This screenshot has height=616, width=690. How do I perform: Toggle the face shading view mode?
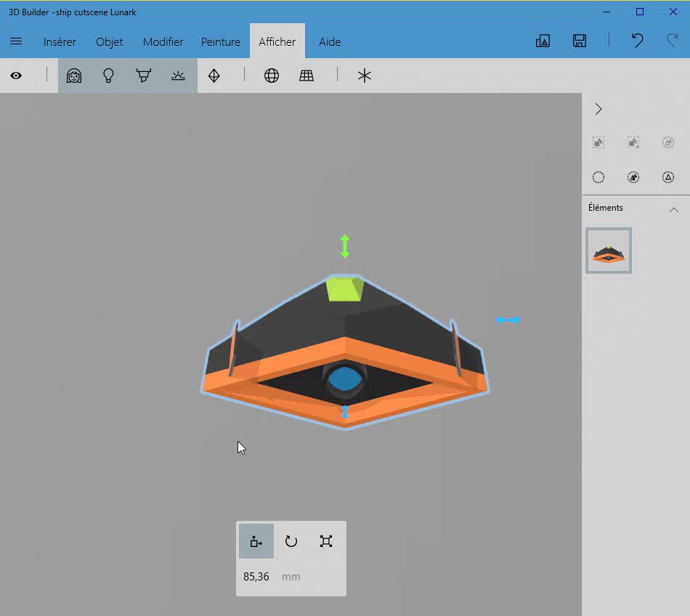pos(74,76)
